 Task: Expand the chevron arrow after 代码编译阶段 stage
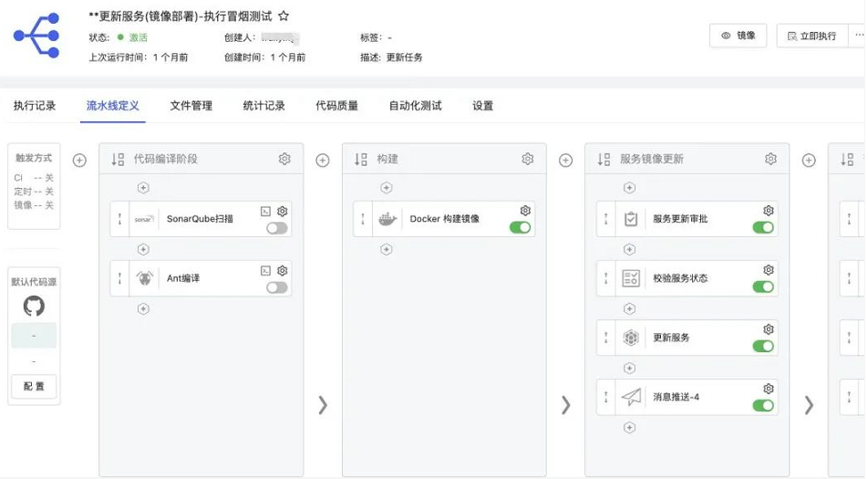pos(322,405)
